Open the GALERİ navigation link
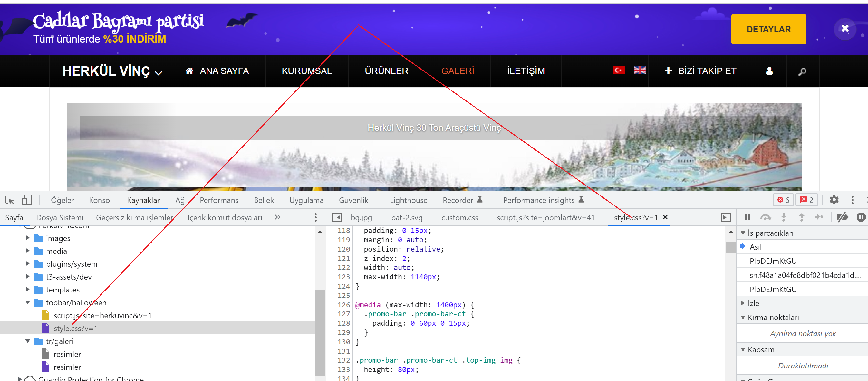 tap(457, 71)
